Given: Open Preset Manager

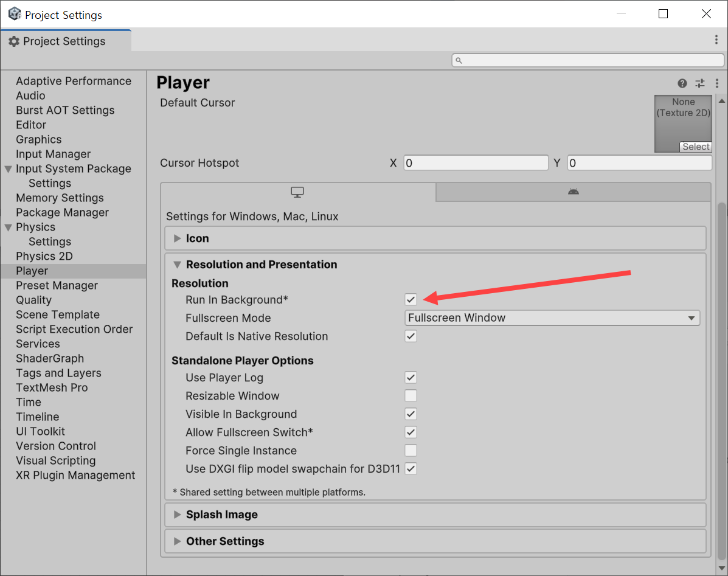Looking at the screenshot, I should coord(57,285).
